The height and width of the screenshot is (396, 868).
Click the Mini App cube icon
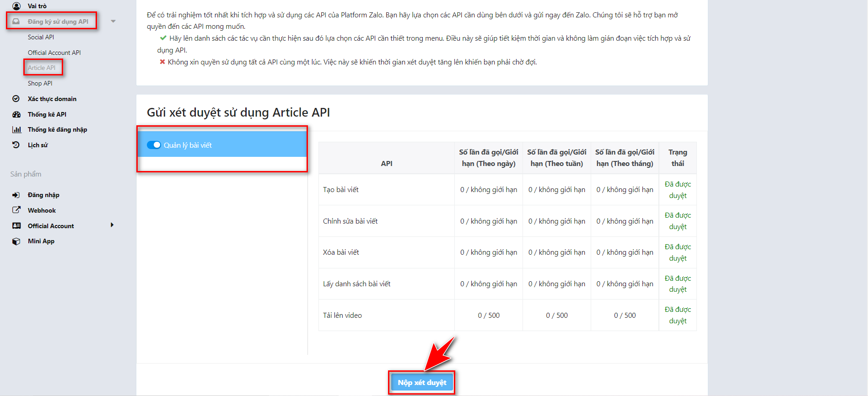point(16,241)
